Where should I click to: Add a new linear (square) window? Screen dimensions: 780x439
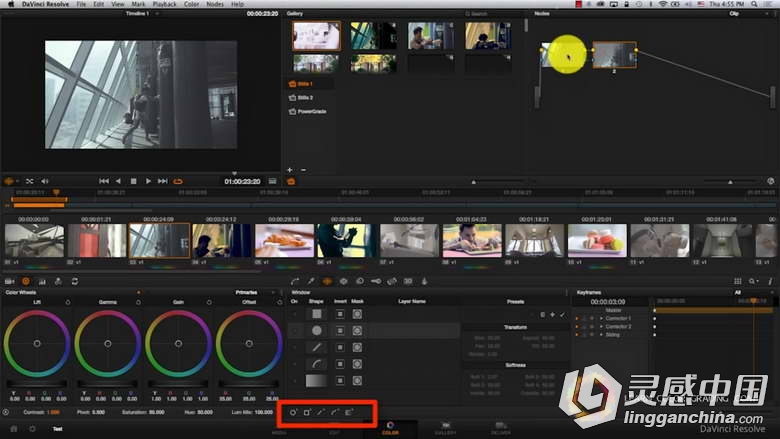click(x=307, y=412)
